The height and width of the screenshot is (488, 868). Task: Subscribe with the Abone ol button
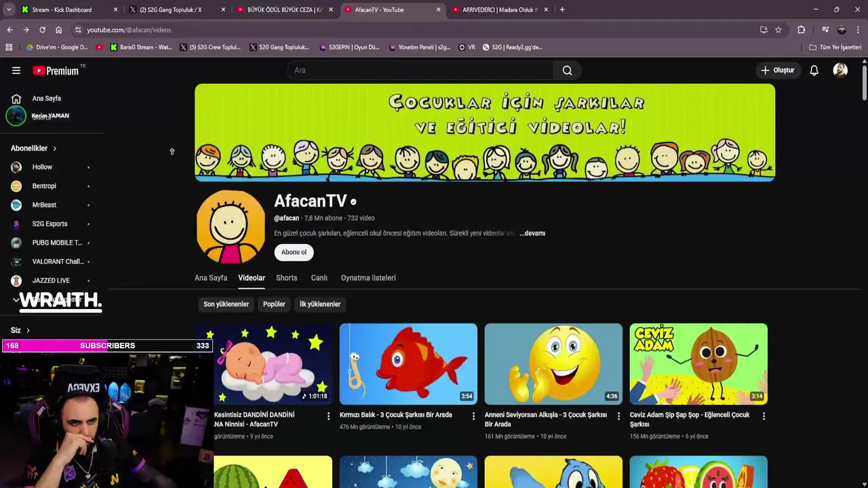tap(294, 252)
